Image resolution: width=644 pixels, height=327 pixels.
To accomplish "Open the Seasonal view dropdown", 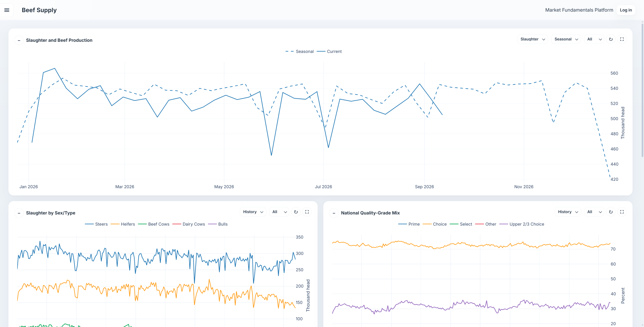I will (x=566, y=39).
